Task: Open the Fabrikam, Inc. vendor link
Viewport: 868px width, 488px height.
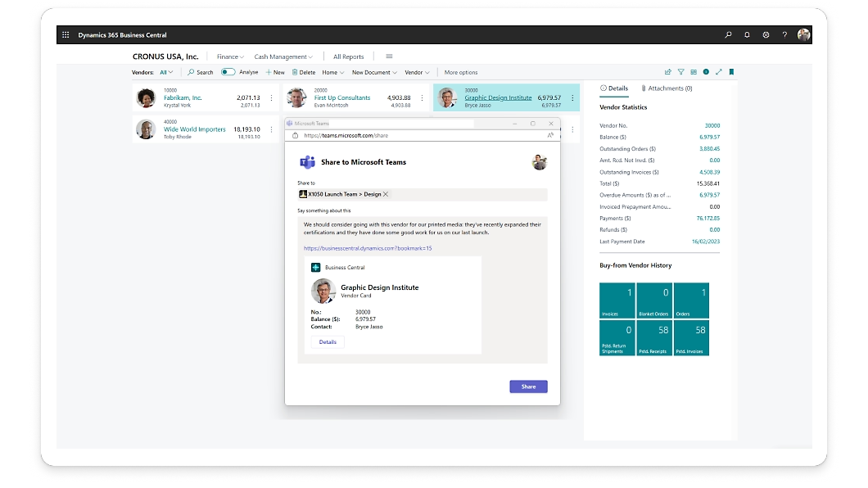Action: click(x=183, y=98)
